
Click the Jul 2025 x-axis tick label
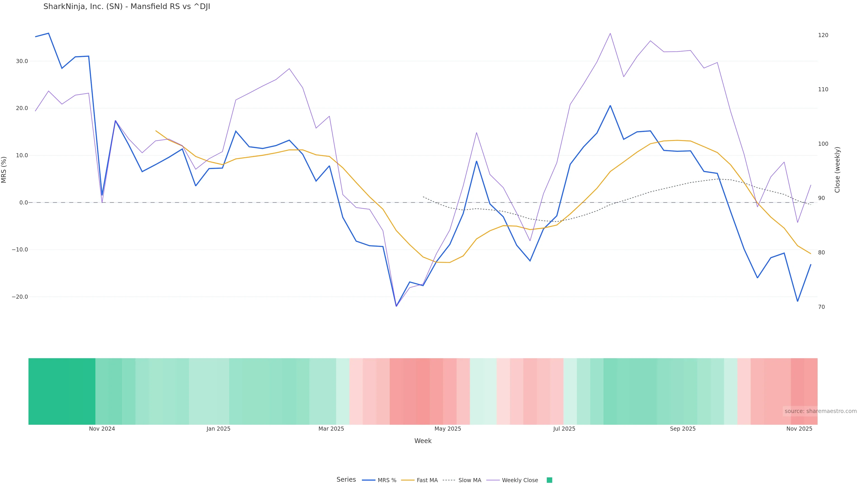point(564,429)
